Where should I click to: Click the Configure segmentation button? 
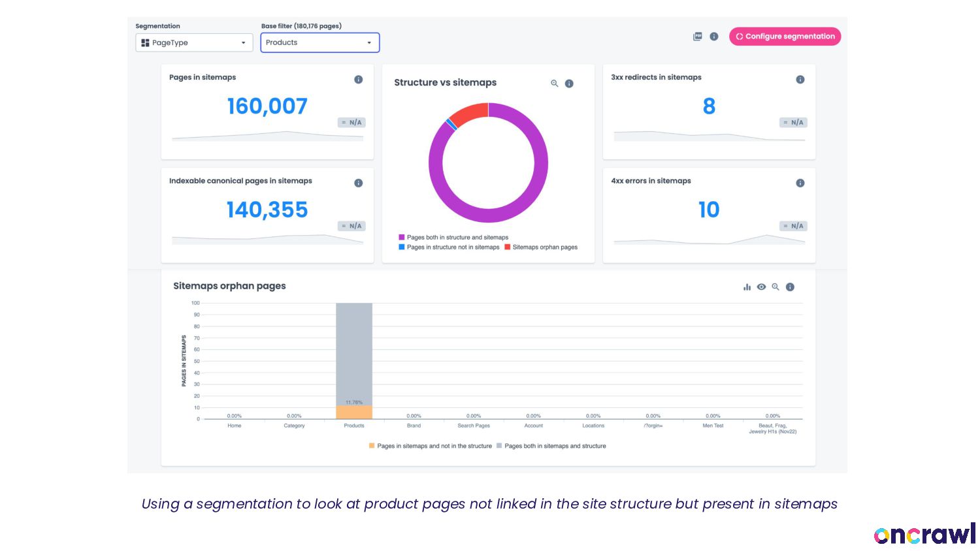pos(785,37)
